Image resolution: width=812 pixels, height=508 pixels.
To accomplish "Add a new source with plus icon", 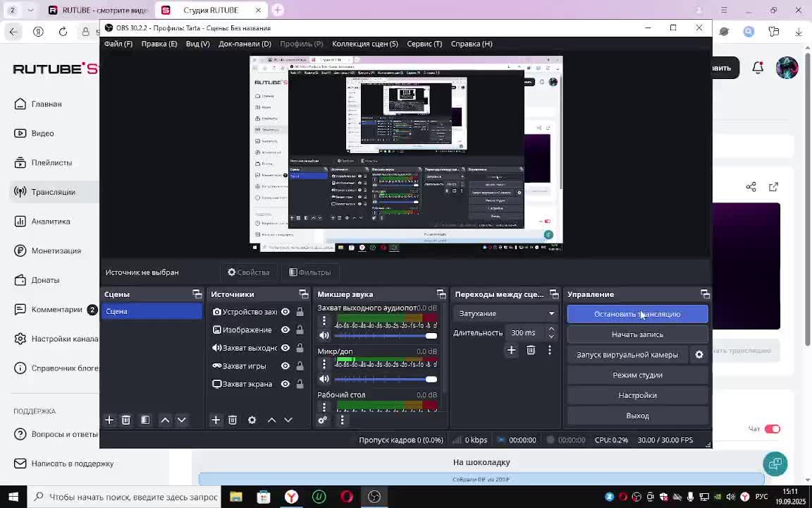I will click(216, 420).
